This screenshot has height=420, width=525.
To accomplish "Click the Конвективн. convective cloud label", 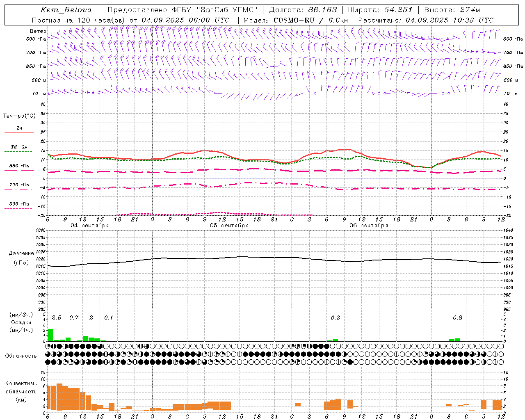I will click(x=21, y=383).
